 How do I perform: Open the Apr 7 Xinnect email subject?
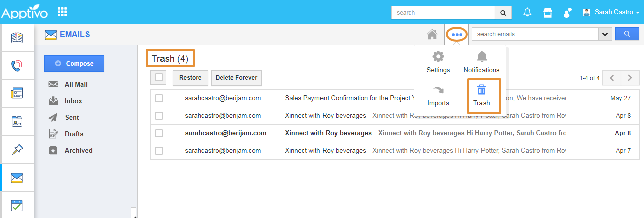pyautogui.click(x=326, y=150)
